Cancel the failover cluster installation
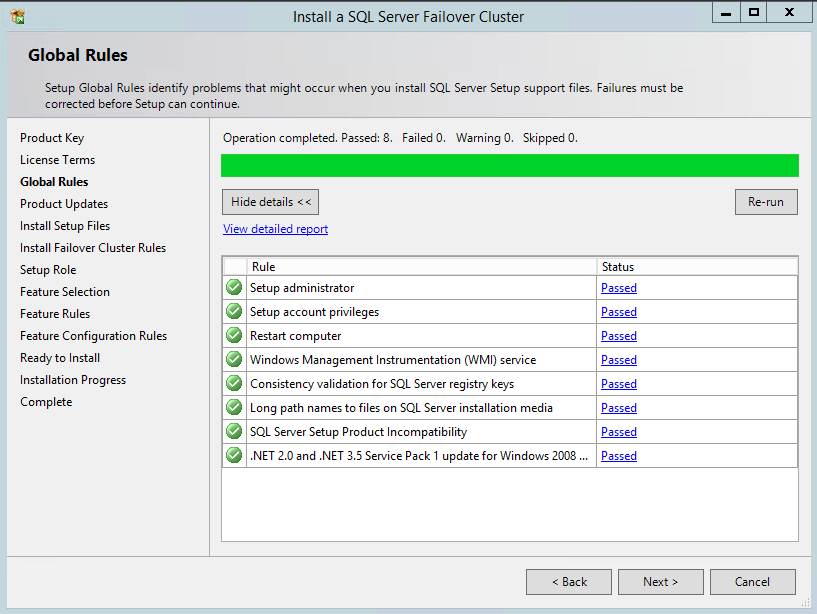 click(x=752, y=582)
